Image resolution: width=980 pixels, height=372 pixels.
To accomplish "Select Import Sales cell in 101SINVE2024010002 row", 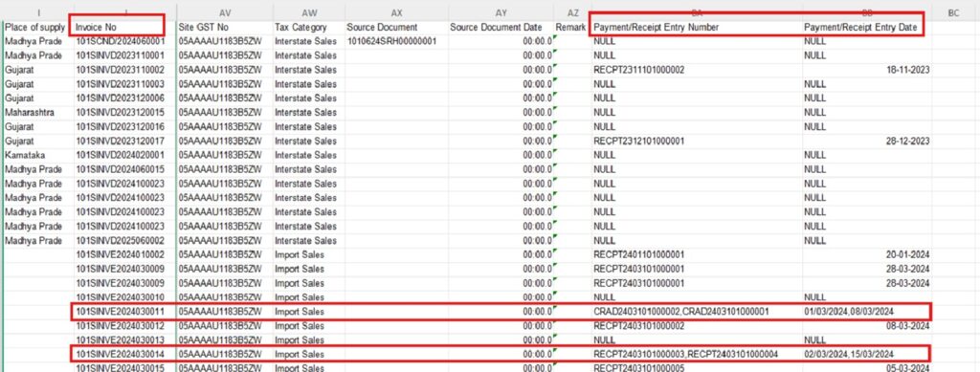I will [x=309, y=254].
